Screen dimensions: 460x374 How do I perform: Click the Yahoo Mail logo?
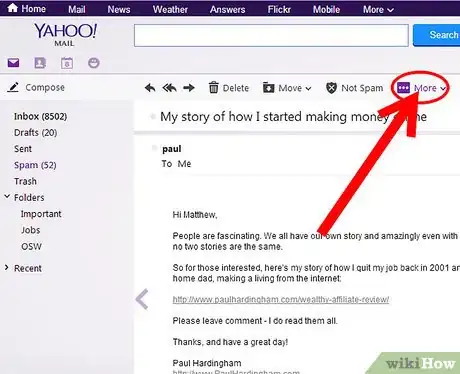click(x=65, y=34)
